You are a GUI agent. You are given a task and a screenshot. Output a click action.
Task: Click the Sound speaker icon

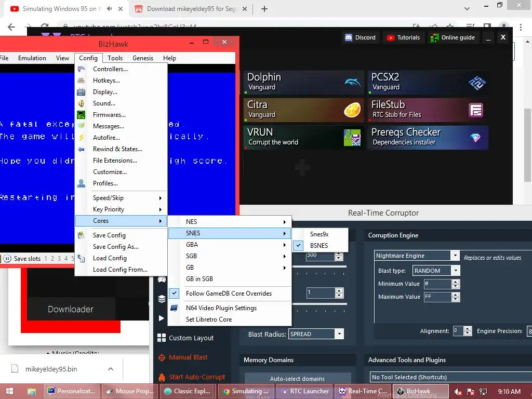point(81,103)
